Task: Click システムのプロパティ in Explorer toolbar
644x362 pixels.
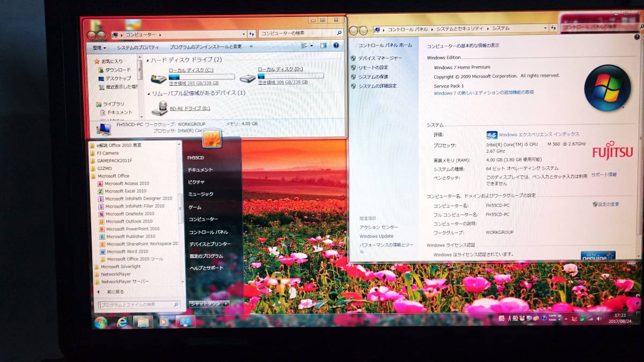Action: point(138,47)
